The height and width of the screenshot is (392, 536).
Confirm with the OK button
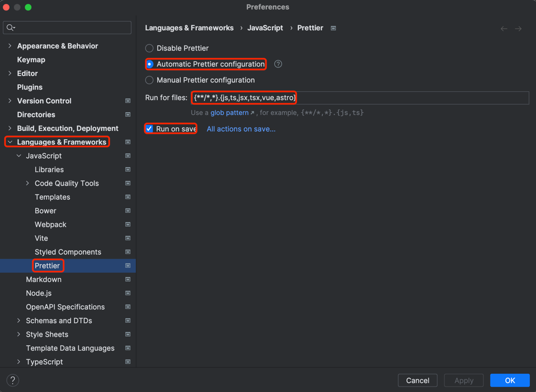tap(510, 380)
